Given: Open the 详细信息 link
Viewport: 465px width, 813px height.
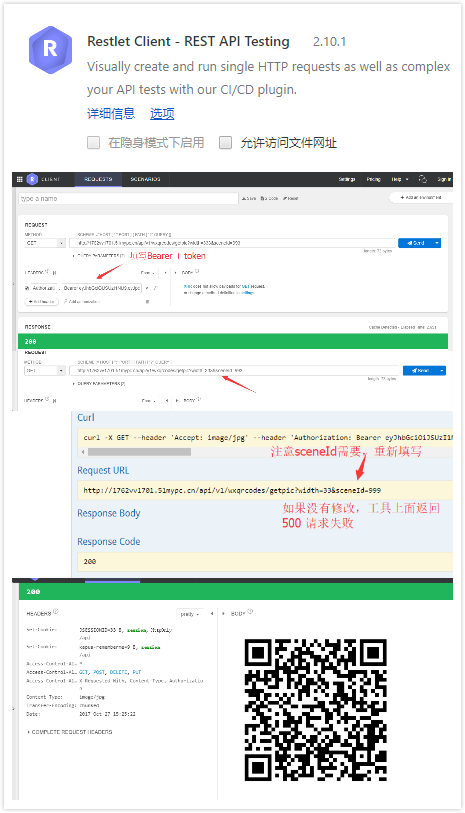Looking at the screenshot, I should [111, 114].
